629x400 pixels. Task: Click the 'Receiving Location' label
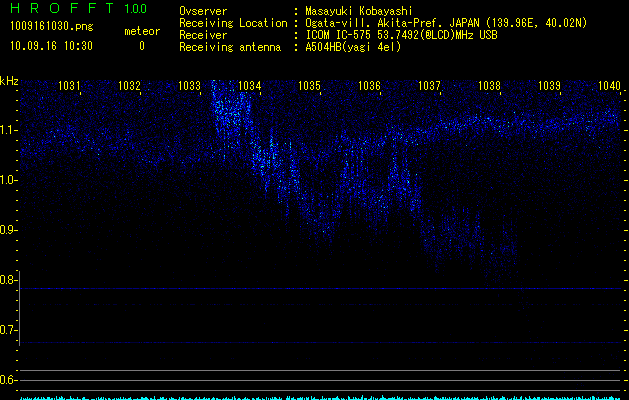point(233,23)
